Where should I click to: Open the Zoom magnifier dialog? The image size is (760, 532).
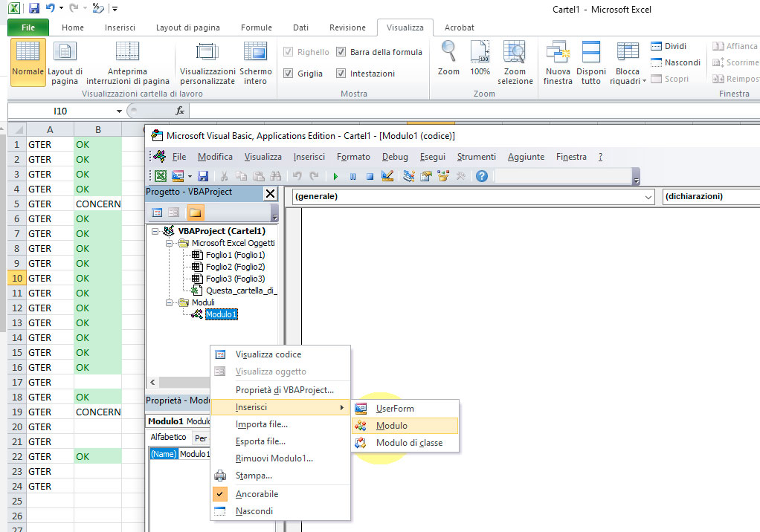448,59
